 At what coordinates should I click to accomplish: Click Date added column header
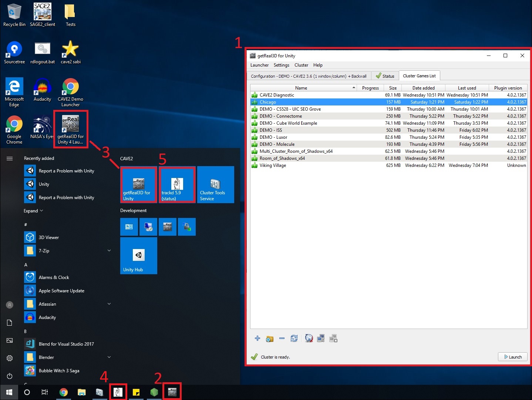coord(424,88)
